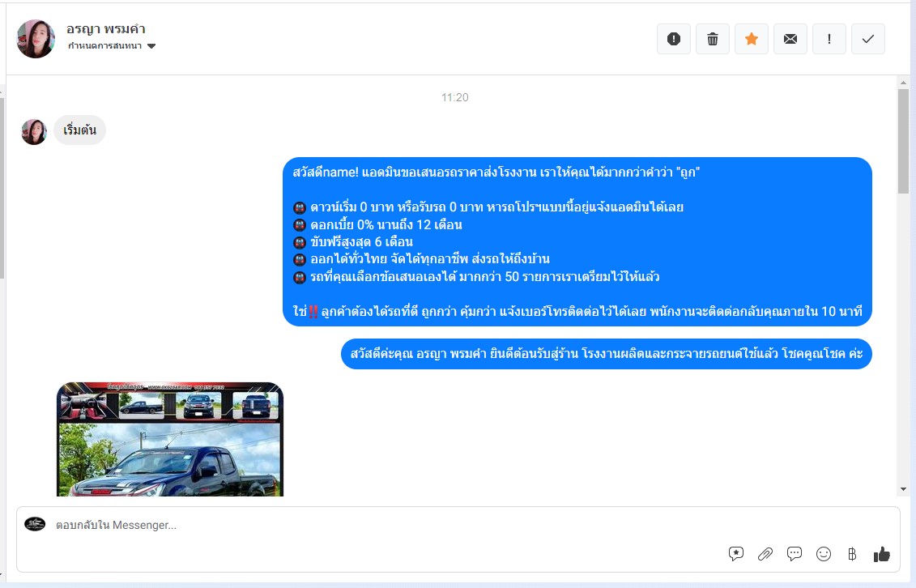
Task: Click the 11:20 timestamp
Action: 455,97
